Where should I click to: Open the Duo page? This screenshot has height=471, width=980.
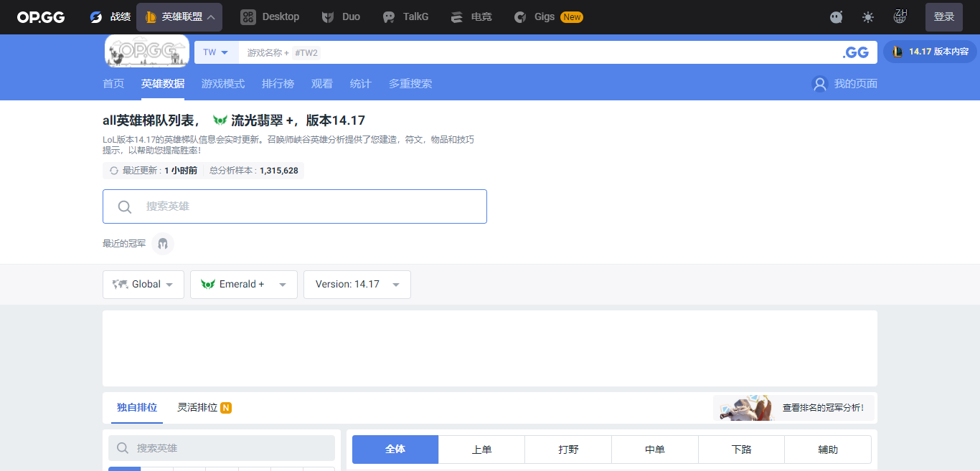340,17
